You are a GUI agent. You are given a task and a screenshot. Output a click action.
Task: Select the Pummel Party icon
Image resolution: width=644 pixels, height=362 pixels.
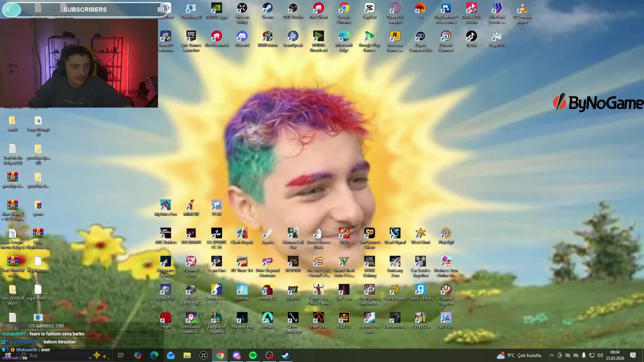tap(191, 267)
